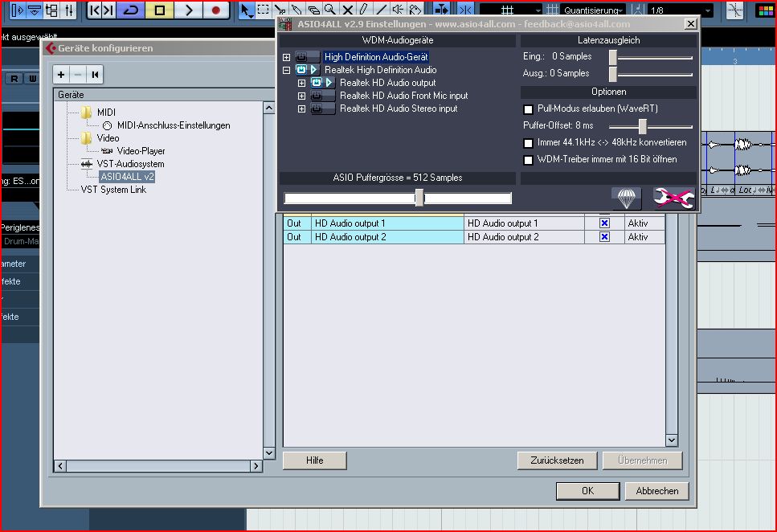Click the crossed wrench advanced mode icon
Image resolution: width=777 pixels, height=532 pixels.
[674, 198]
